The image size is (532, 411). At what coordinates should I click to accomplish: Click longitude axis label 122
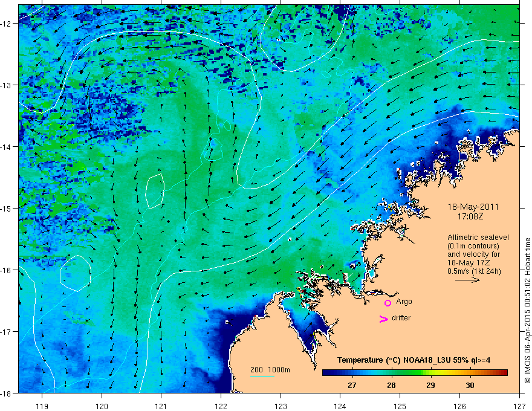(221, 406)
